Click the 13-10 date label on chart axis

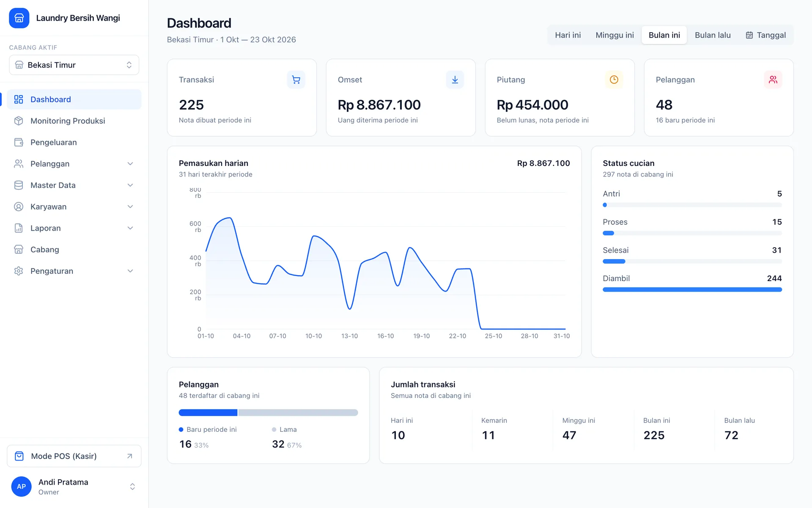350,336
